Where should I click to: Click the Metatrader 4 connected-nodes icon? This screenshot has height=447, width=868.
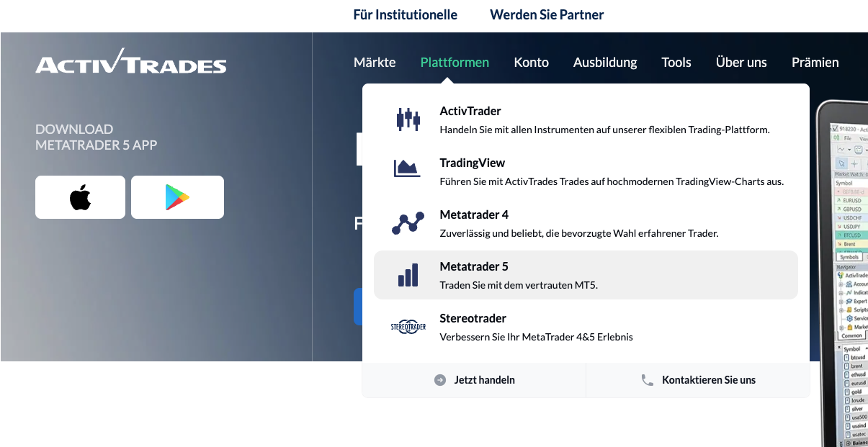408,222
